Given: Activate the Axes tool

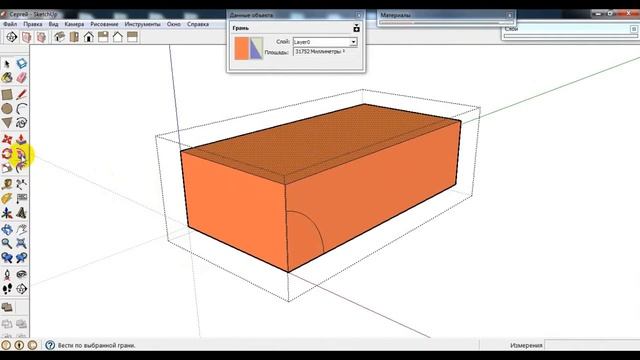Looking at the screenshot, I should 7,213.
